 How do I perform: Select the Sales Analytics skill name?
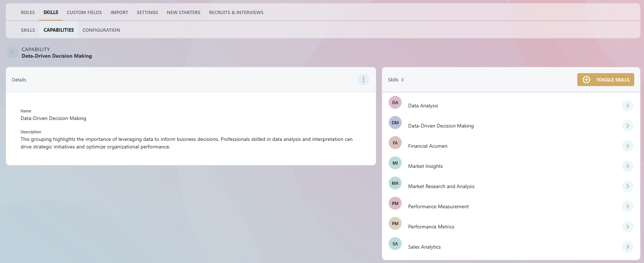[x=424, y=247]
